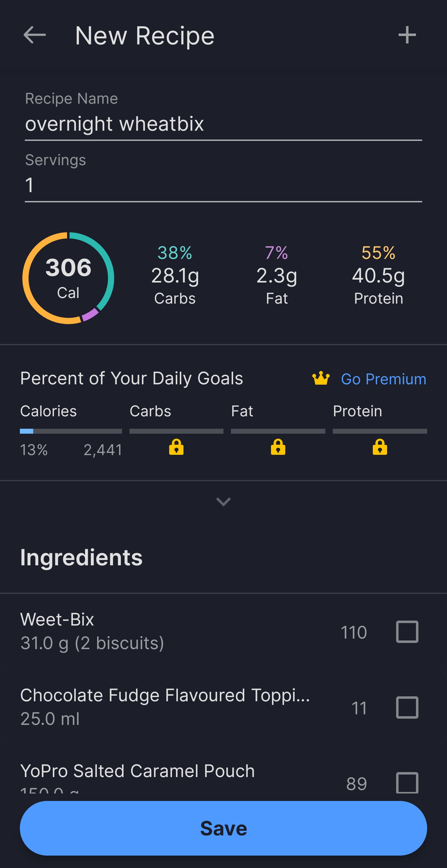
Task: Tap the 55% Protein macro summary
Action: [378, 275]
